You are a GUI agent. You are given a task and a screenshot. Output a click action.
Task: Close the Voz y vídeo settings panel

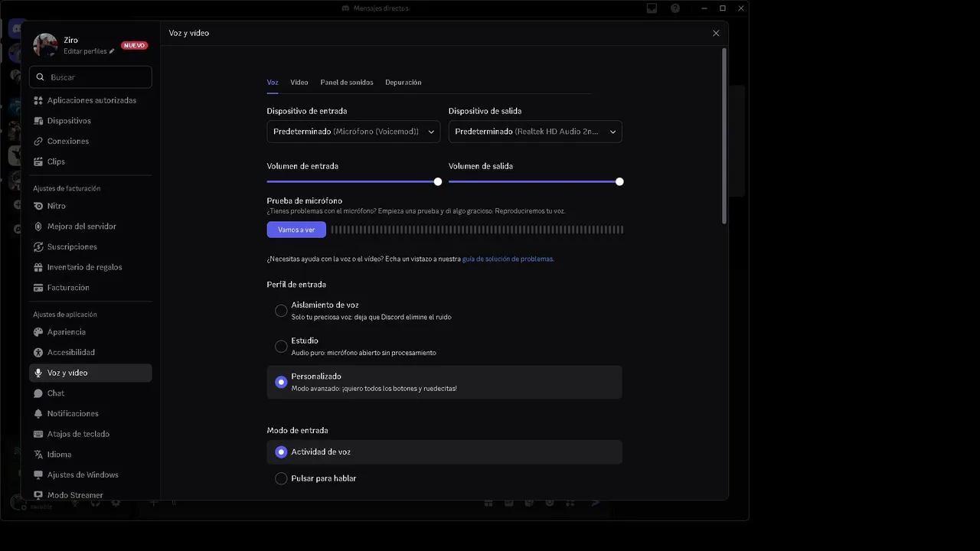click(x=716, y=33)
